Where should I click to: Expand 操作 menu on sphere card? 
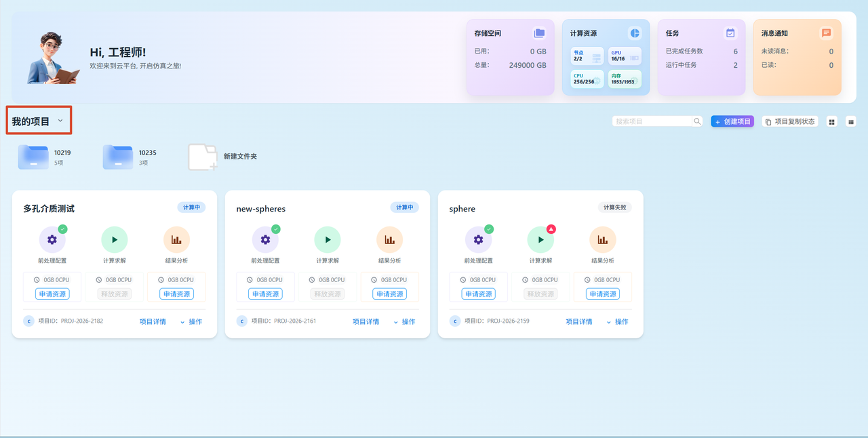618,321
